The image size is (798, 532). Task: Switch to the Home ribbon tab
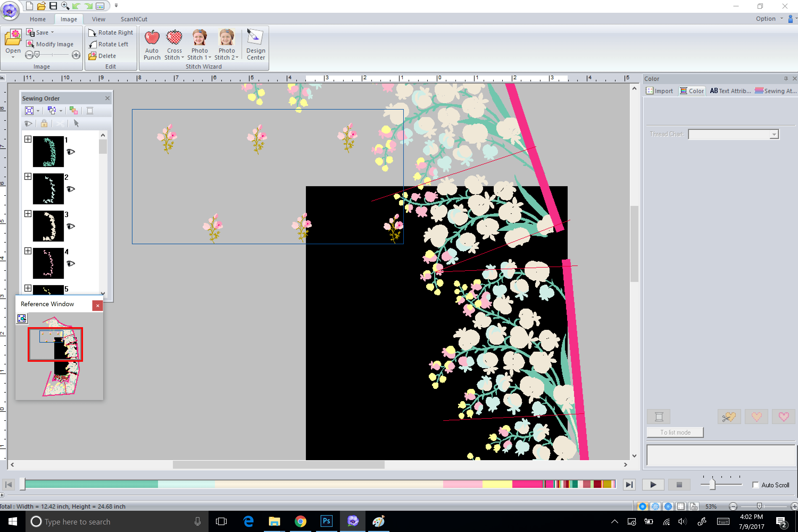click(37, 19)
